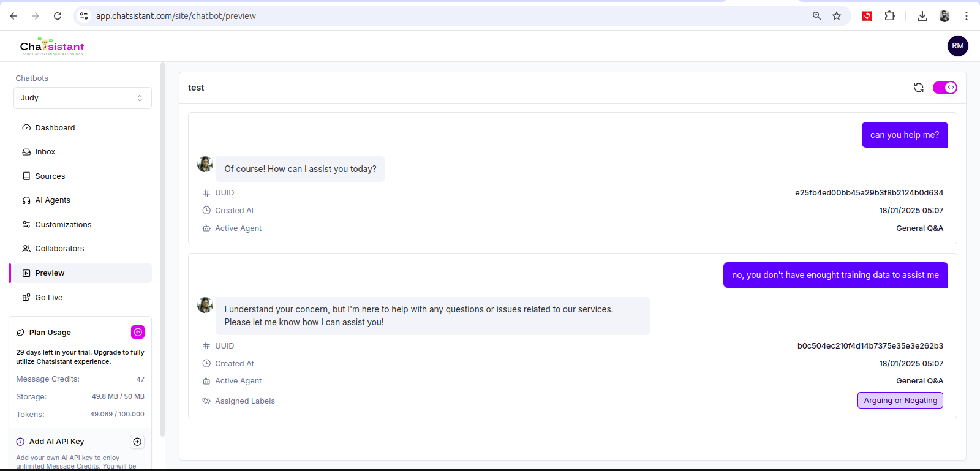Click the Tokens value 49.089 / 100.000

[118, 415]
